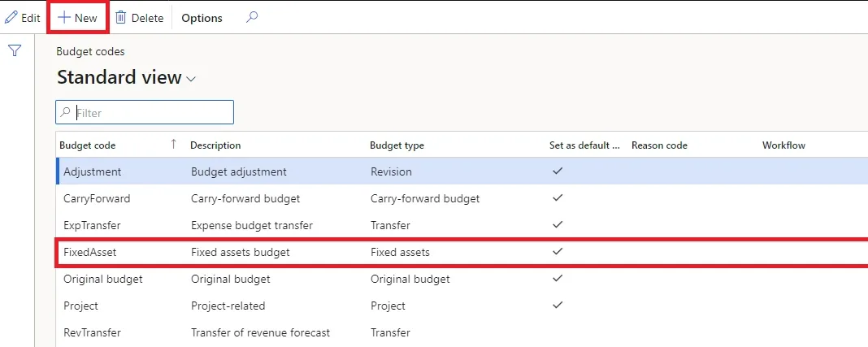Click the 'Budget adjustment' description cell
The image size is (868, 347).
(239, 171)
